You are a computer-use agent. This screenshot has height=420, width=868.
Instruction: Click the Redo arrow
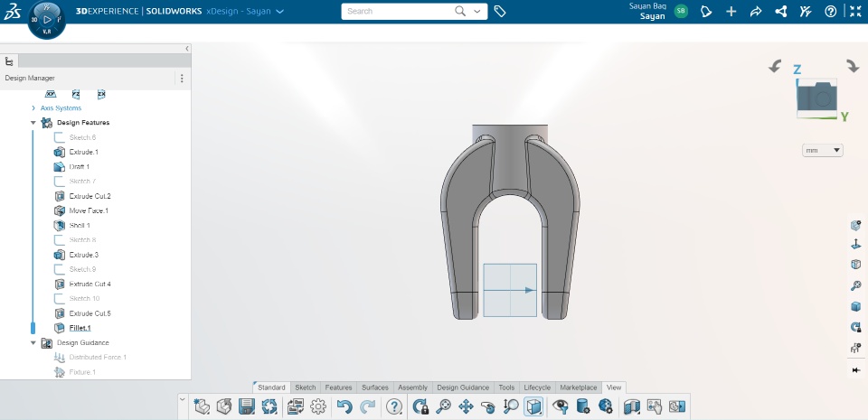tap(368, 407)
